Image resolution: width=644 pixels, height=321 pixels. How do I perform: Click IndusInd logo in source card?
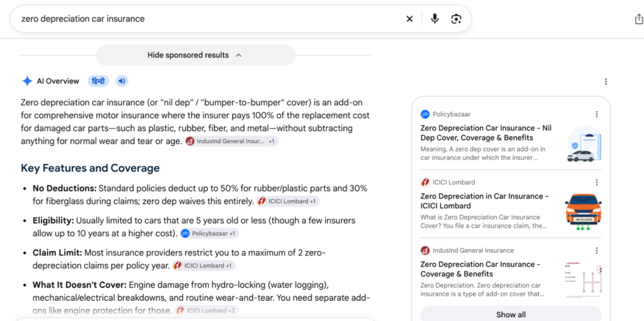[425, 251]
